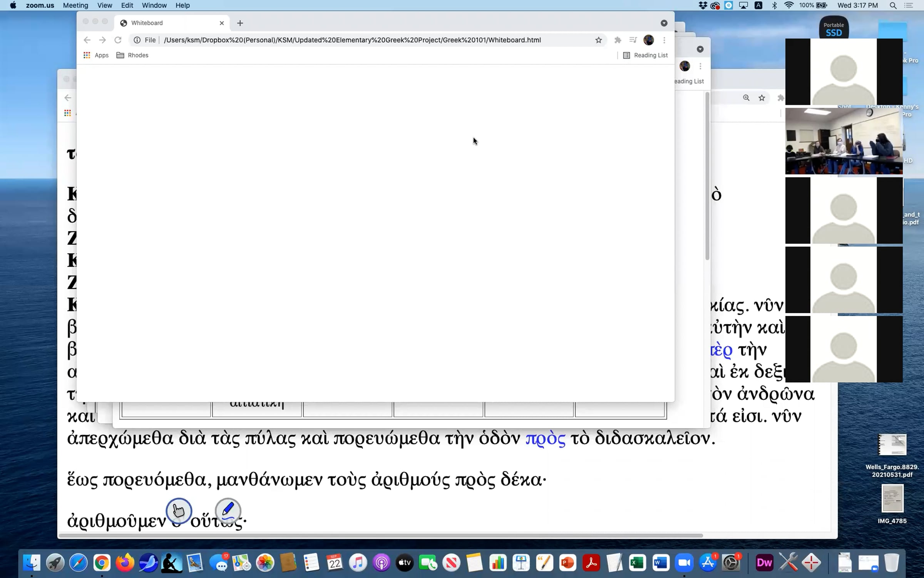
Task: Open the Apple menu
Action: (x=13, y=5)
